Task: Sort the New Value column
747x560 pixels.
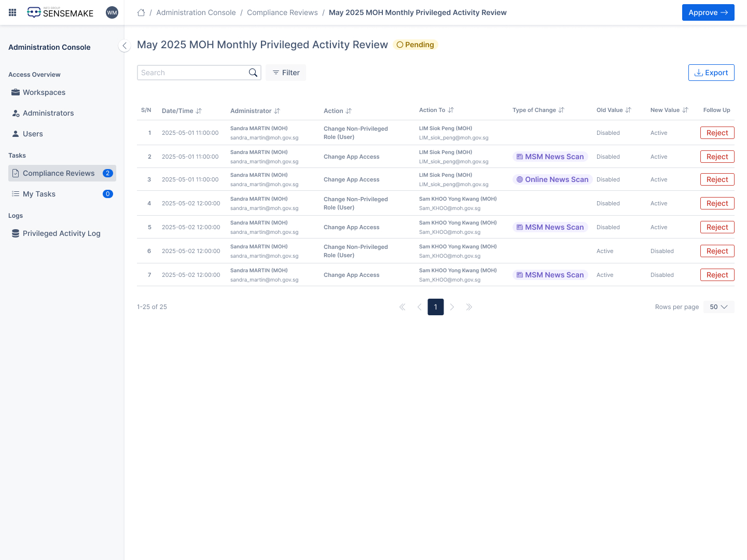Action: (x=685, y=110)
